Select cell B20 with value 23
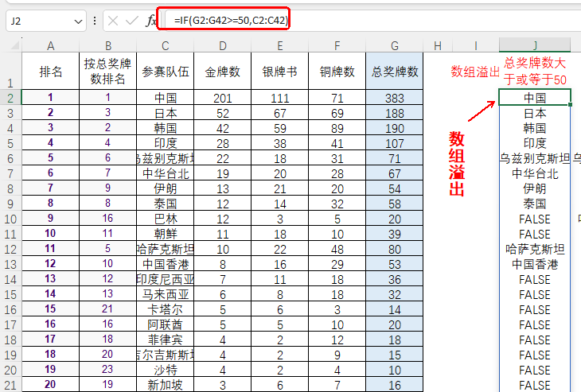 click(107, 370)
